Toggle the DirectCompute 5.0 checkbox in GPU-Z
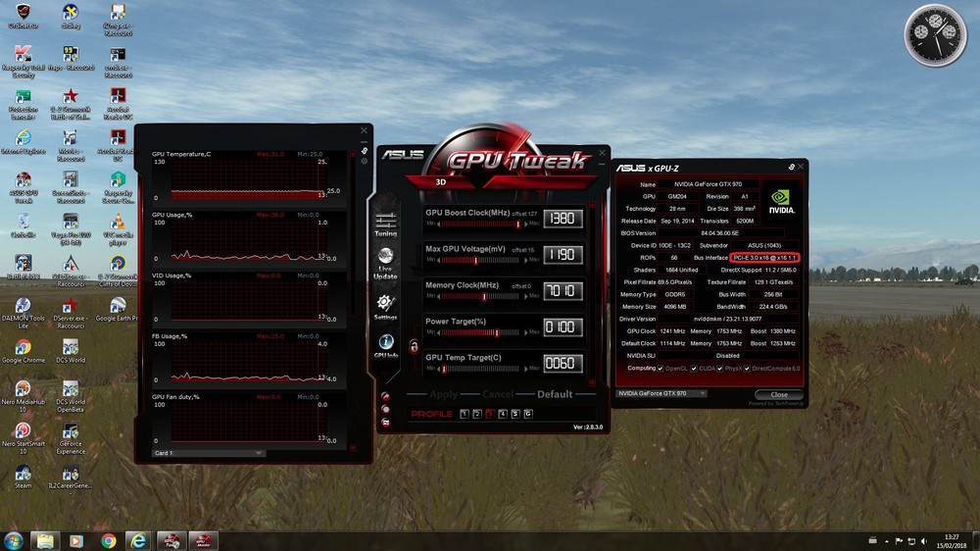 click(x=747, y=369)
